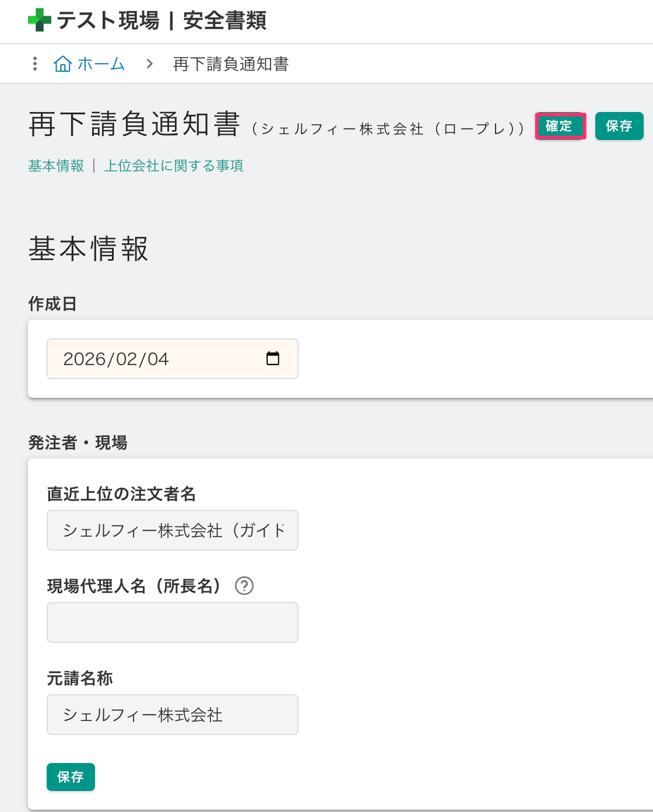
Task: Select the 再下請負通知書 breadcrumb item
Action: pos(231,64)
